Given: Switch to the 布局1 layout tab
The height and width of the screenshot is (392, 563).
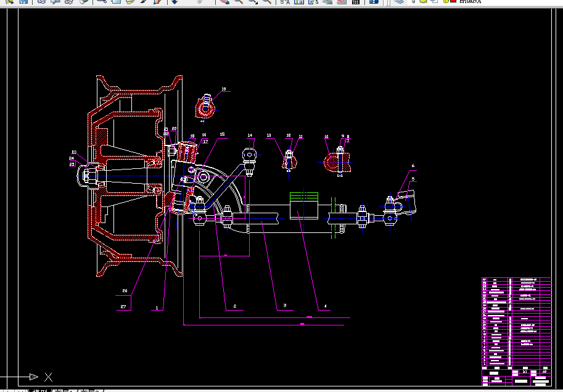Looking at the screenshot, I should [65, 391].
